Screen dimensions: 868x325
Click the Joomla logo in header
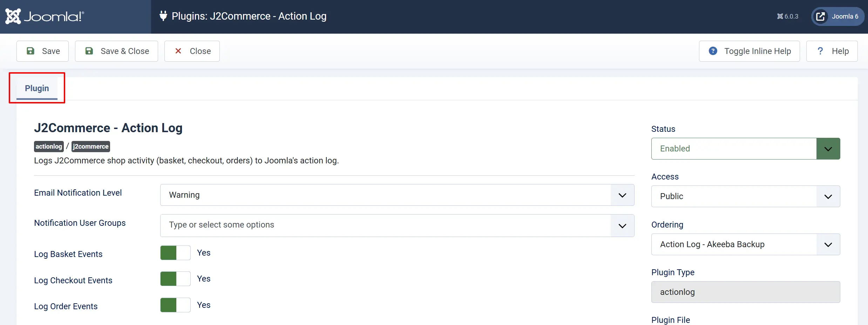[45, 16]
